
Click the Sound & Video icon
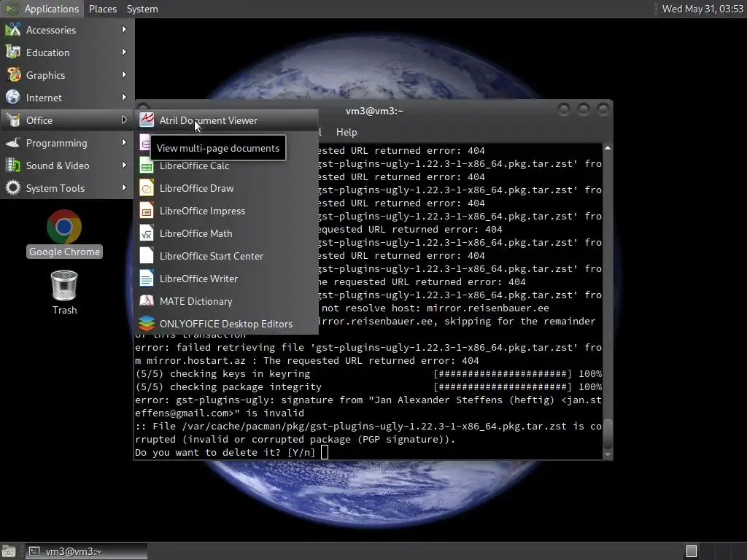click(x=13, y=166)
